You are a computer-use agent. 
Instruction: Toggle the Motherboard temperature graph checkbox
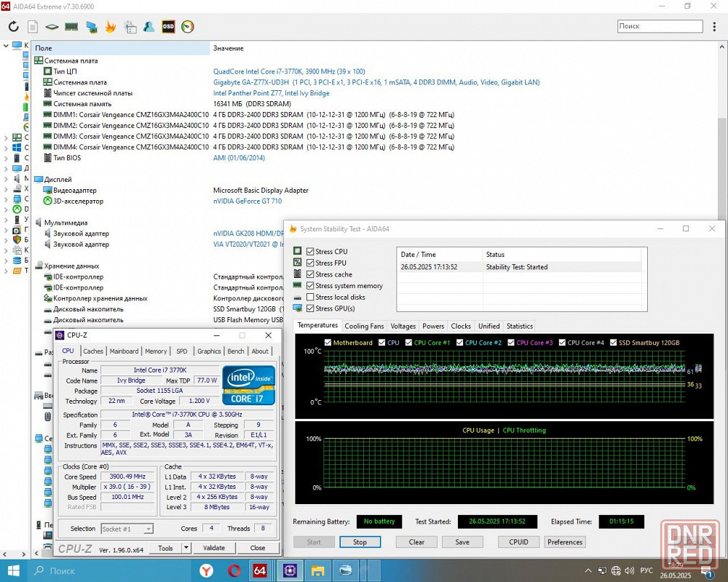(328, 343)
